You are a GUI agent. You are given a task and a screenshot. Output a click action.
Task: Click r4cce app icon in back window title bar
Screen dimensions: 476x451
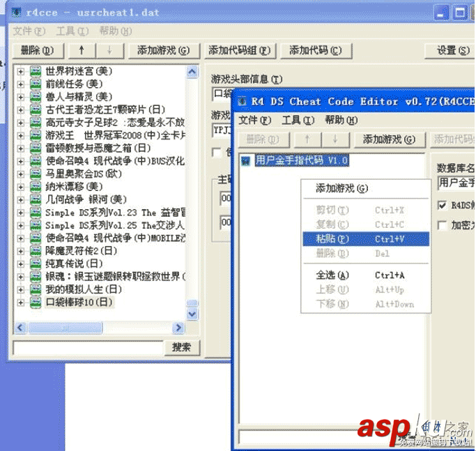pyautogui.click(x=17, y=13)
